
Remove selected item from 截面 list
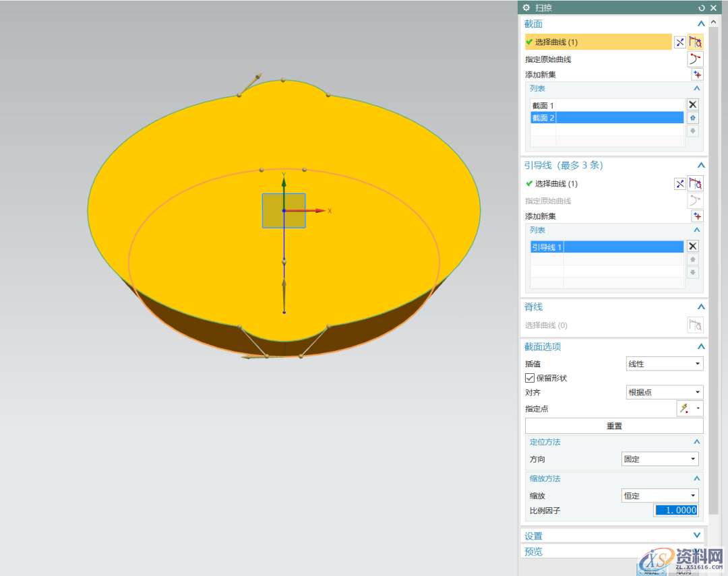pyautogui.click(x=692, y=104)
